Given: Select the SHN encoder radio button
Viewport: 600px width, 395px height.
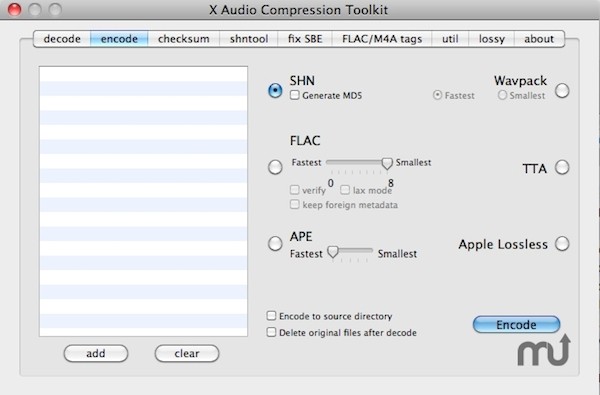Looking at the screenshot, I should [x=275, y=91].
